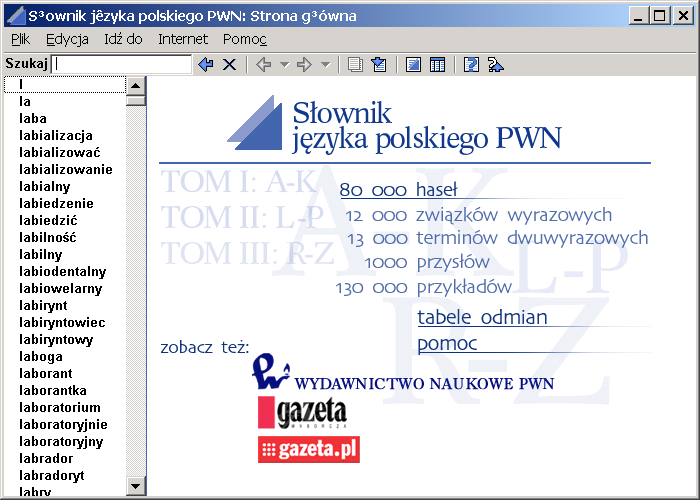
Task: Click the application logo in the title bar
Action: (16, 16)
